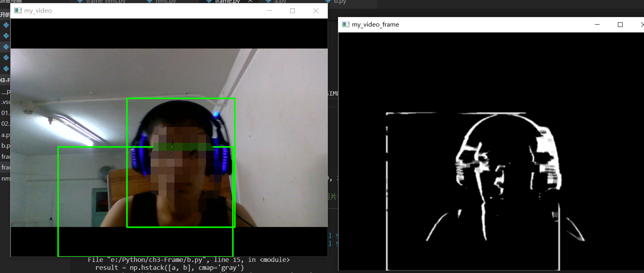
Task: Select the .vscode folder in explorer
Action: coord(5,102)
